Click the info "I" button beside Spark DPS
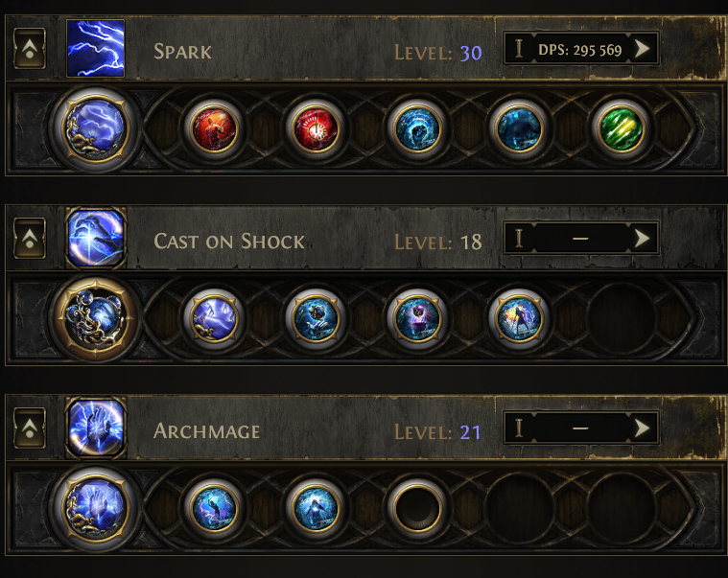728x578 pixels. [x=519, y=49]
